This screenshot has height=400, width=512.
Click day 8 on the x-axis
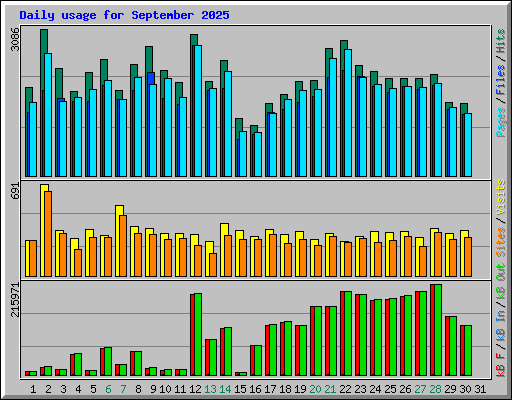138,389
